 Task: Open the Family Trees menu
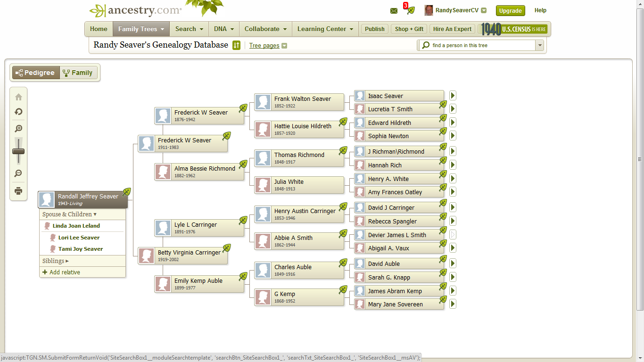click(x=141, y=29)
